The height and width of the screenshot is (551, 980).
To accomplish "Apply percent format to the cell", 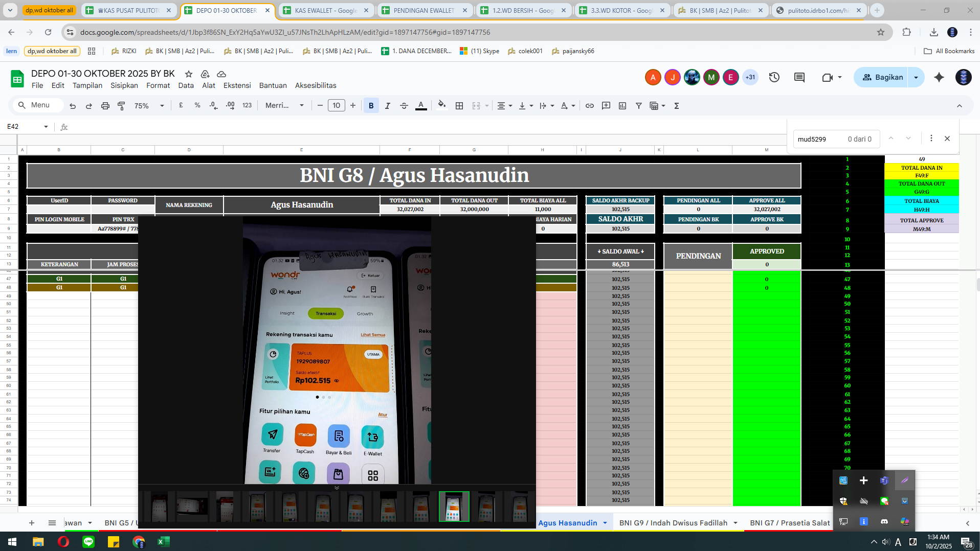I will pyautogui.click(x=197, y=105).
